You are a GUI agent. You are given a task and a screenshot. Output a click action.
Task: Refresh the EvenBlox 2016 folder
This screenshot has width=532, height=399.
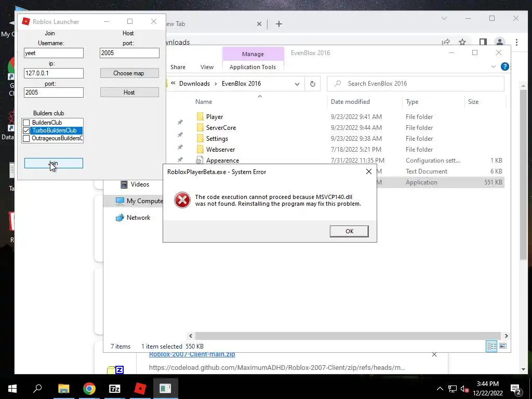312,84
